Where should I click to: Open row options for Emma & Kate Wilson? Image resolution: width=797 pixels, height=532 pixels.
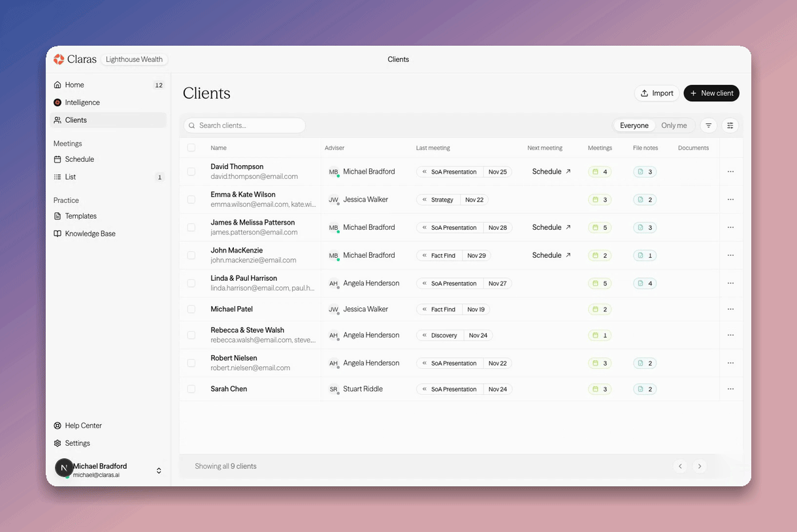pos(730,200)
